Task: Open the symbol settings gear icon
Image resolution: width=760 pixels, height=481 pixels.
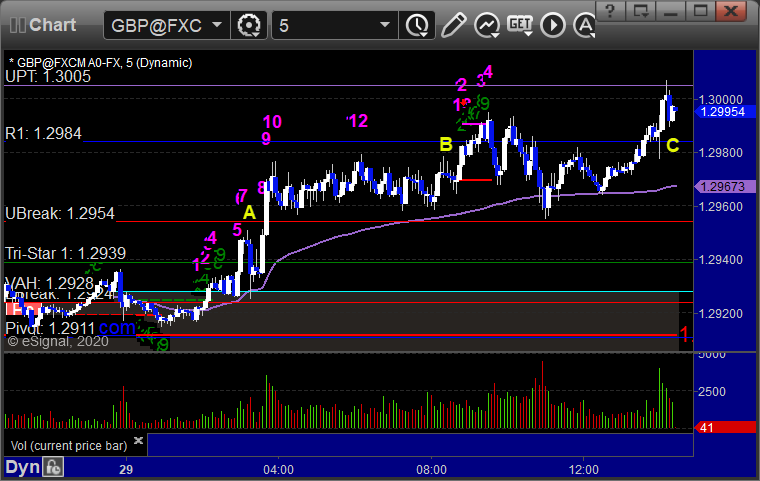Action: (x=249, y=25)
